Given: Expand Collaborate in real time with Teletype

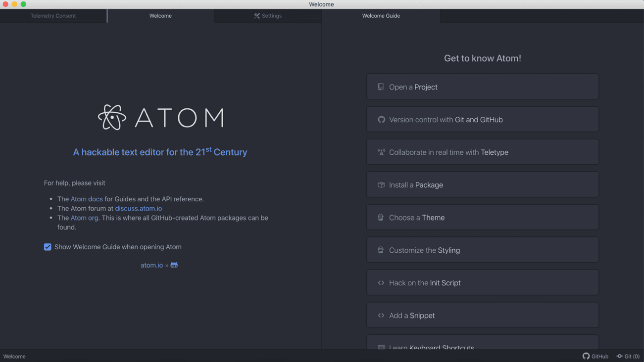Looking at the screenshot, I should (483, 152).
